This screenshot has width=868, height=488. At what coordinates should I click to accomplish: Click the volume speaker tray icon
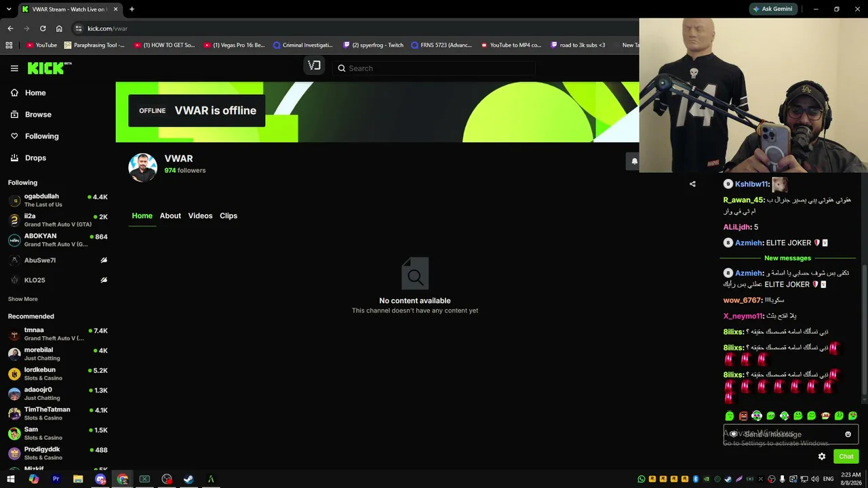click(x=814, y=479)
